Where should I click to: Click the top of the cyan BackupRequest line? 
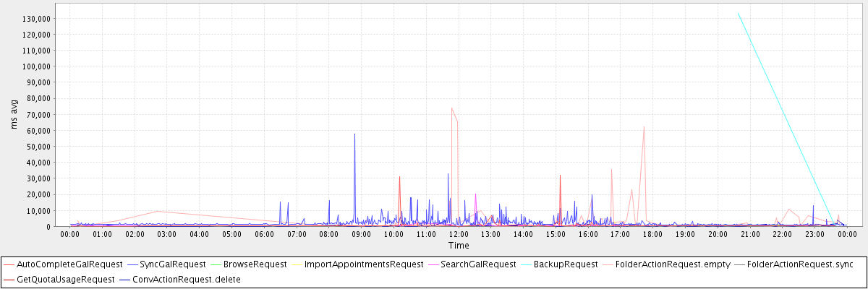pos(738,13)
